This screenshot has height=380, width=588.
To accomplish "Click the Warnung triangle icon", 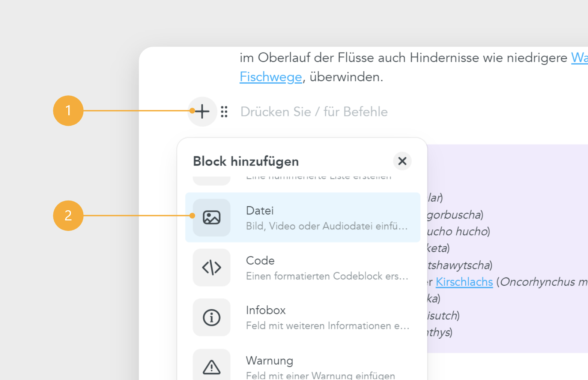I will click(212, 367).
